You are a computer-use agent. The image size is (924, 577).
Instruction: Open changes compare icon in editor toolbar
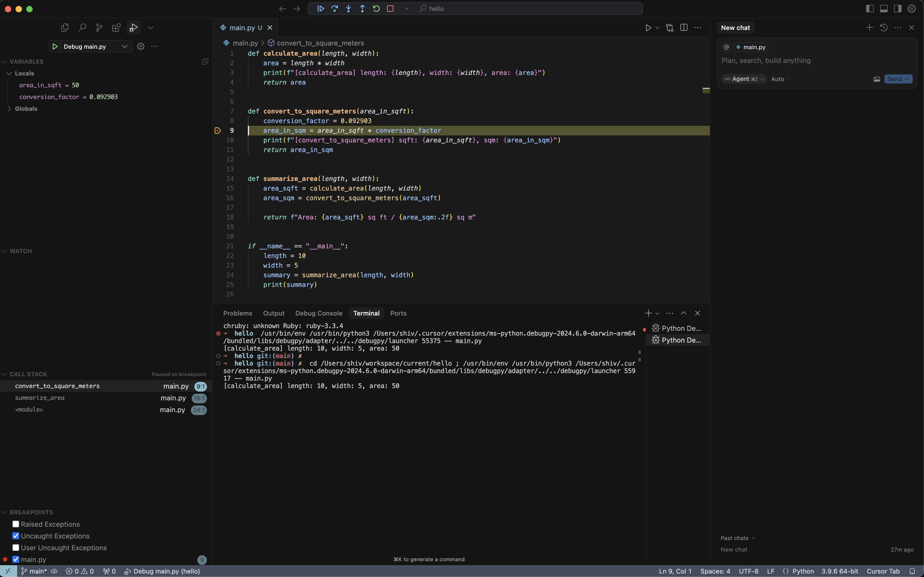coord(670,28)
